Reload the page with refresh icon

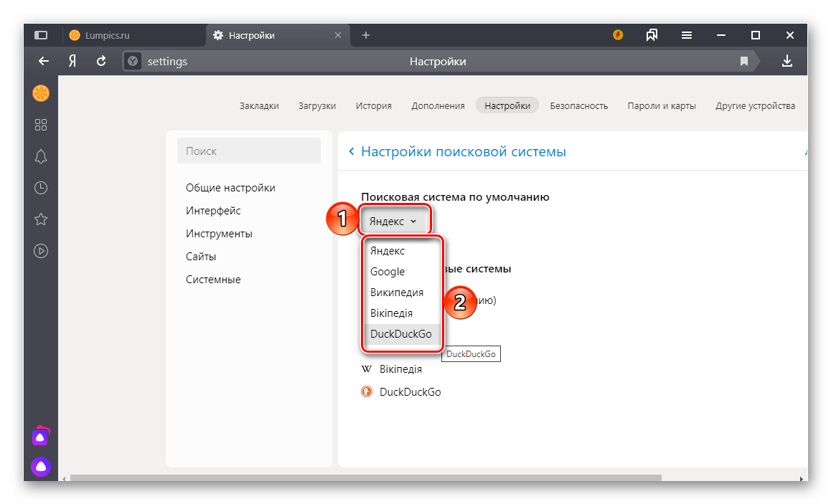101,62
